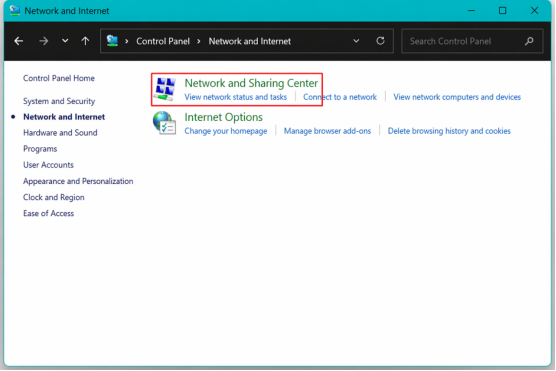Image resolution: width=556 pixels, height=371 pixels.
Task: Go back with the left arrow
Action: [18, 41]
